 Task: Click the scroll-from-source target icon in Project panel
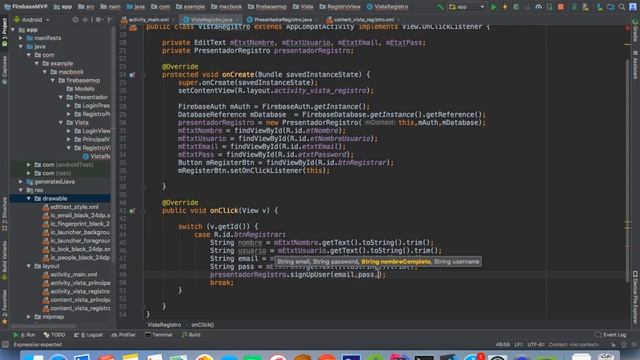(x=76, y=20)
